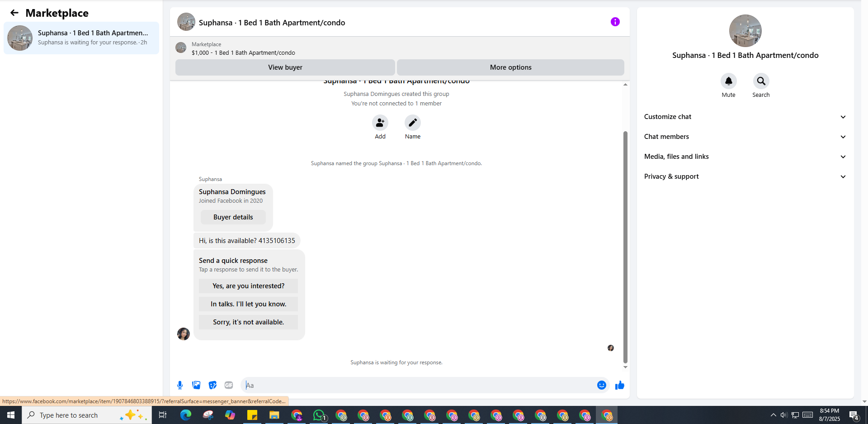868x424 pixels.
Task: Click the Windows search box on taskbar
Action: 87,415
